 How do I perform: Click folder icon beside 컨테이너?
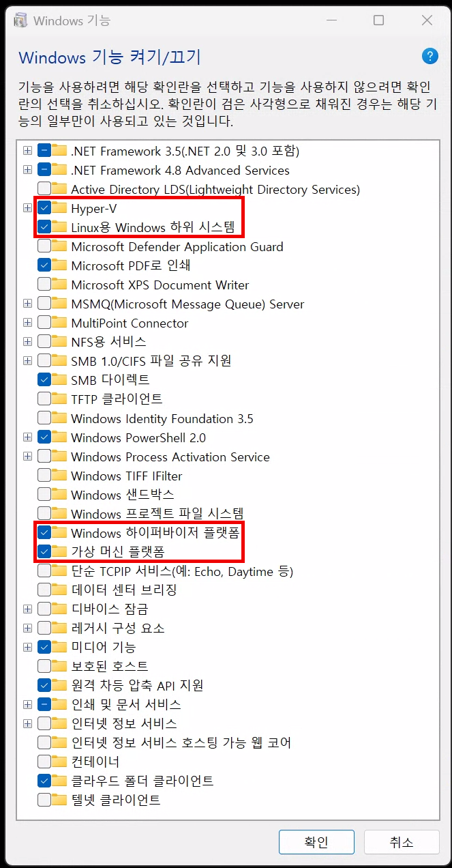pos(59,761)
